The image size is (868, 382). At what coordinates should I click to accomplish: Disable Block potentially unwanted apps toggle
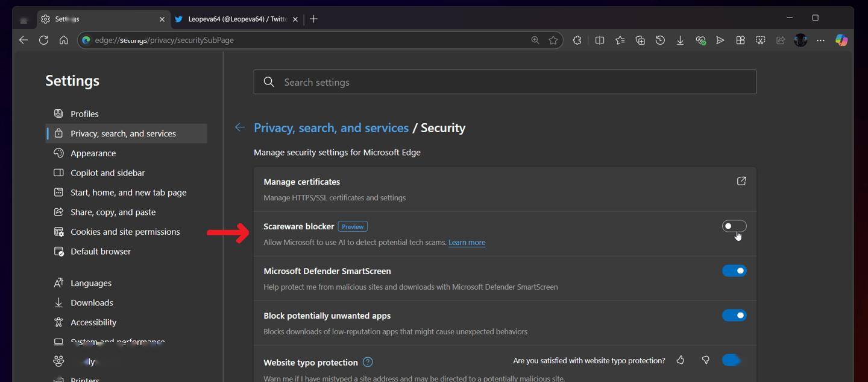(x=734, y=316)
